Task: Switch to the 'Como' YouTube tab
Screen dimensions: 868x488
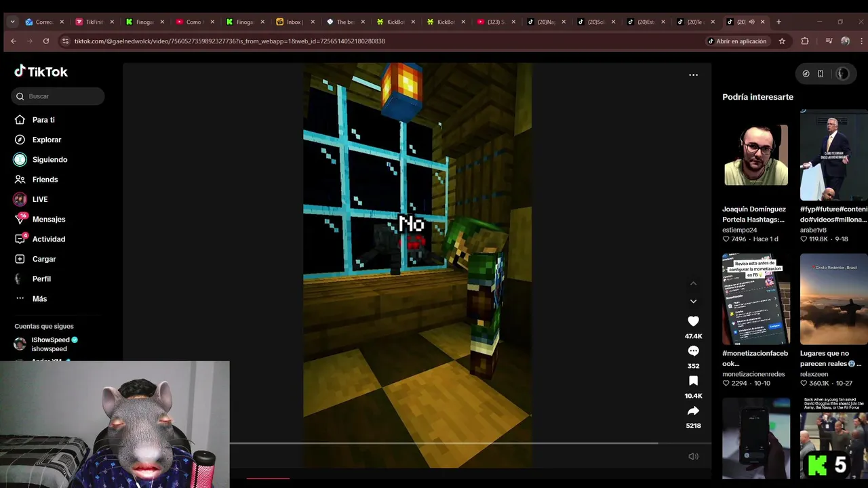Action: 193,22
